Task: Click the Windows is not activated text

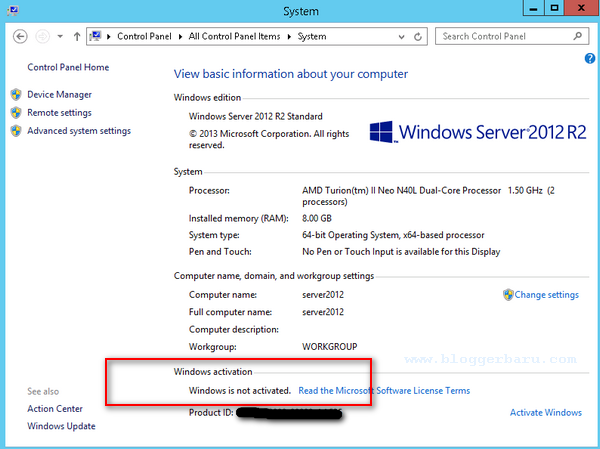Action: pyautogui.click(x=240, y=390)
